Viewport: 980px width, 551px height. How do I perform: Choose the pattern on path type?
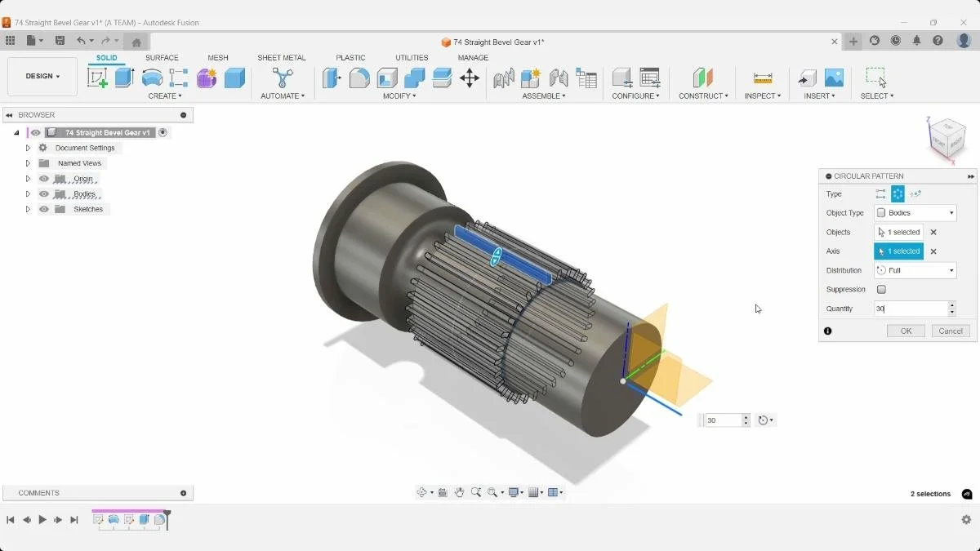[915, 193]
